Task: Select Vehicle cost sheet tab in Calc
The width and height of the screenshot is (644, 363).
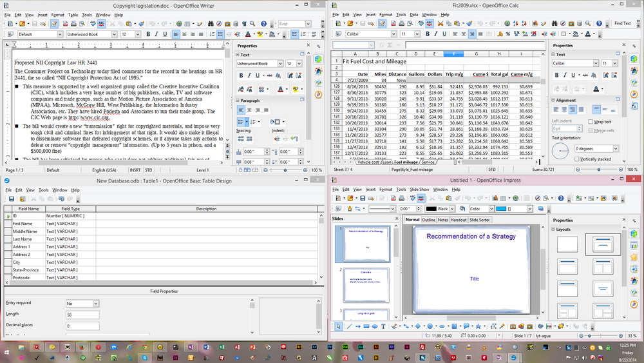Action: point(368,162)
